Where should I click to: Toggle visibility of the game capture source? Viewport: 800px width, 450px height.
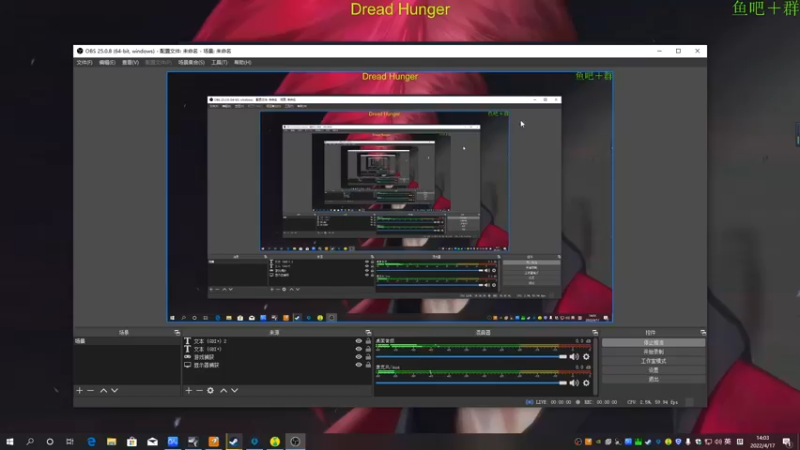coord(359,357)
